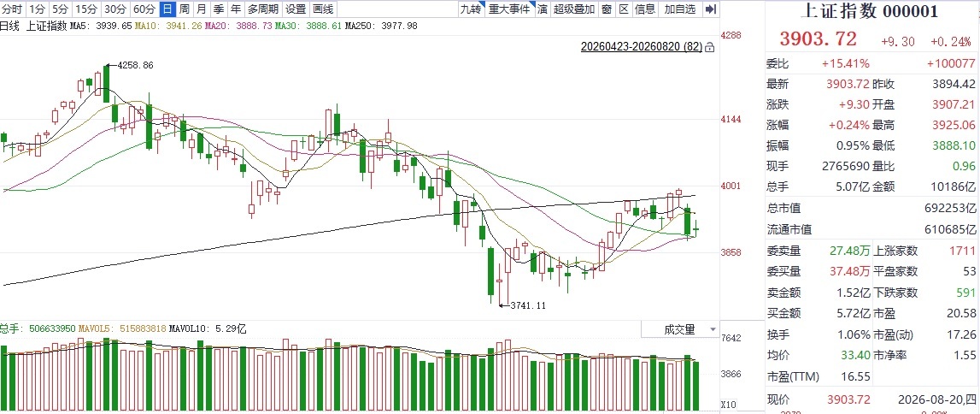Click the 演 toolbar button

[542, 9]
